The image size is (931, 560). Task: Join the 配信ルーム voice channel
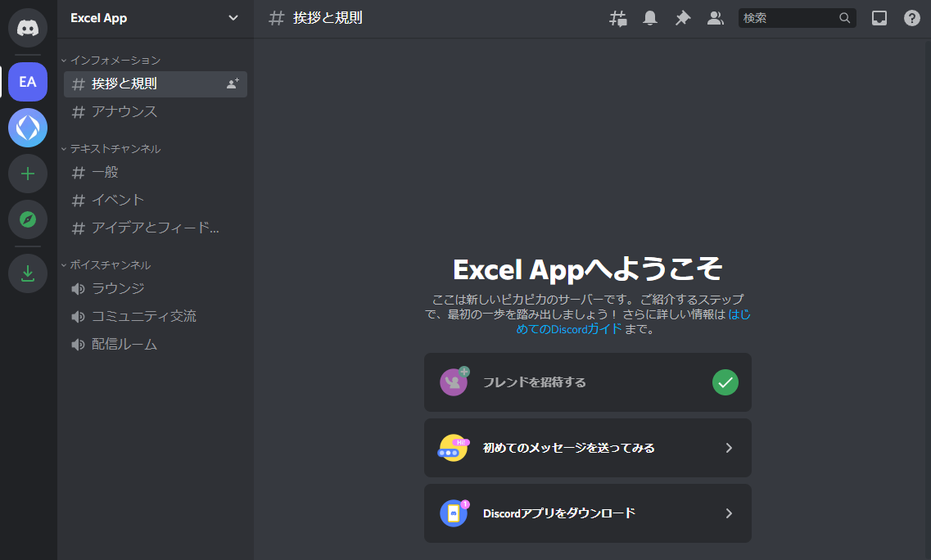pyautogui.click(x=156, y=345)
